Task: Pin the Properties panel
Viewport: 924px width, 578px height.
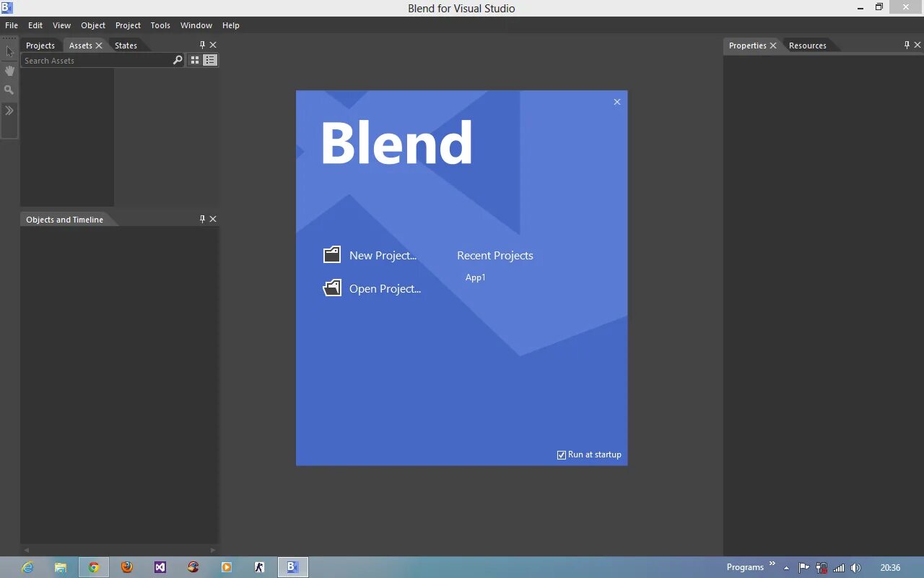Action: point(907,45)
